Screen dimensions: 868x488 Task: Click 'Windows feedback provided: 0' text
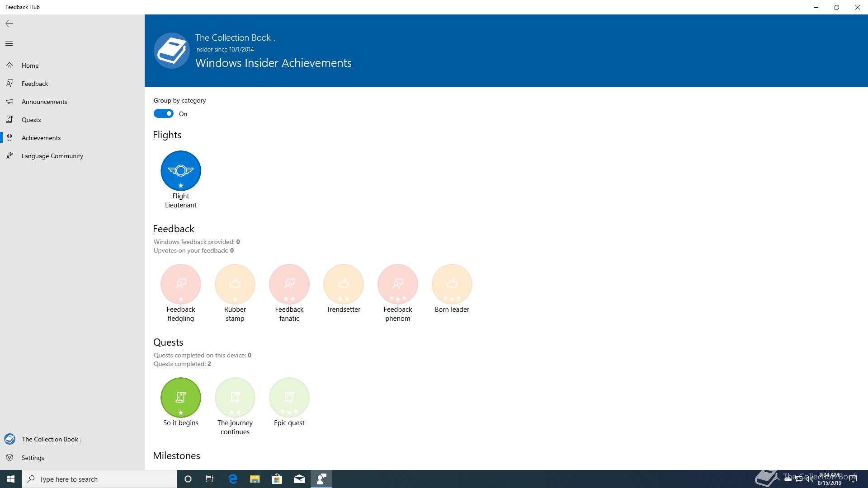pyautogui.click(x=197, y=242)
